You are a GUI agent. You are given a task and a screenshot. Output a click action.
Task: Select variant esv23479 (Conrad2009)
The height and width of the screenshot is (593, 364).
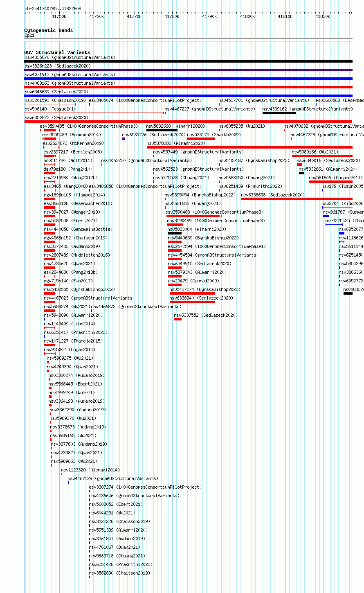click(x=193, y=281)
